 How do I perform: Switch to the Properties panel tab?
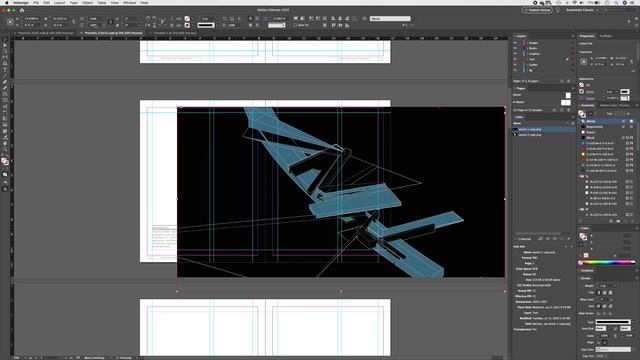[x=587, y=36]
